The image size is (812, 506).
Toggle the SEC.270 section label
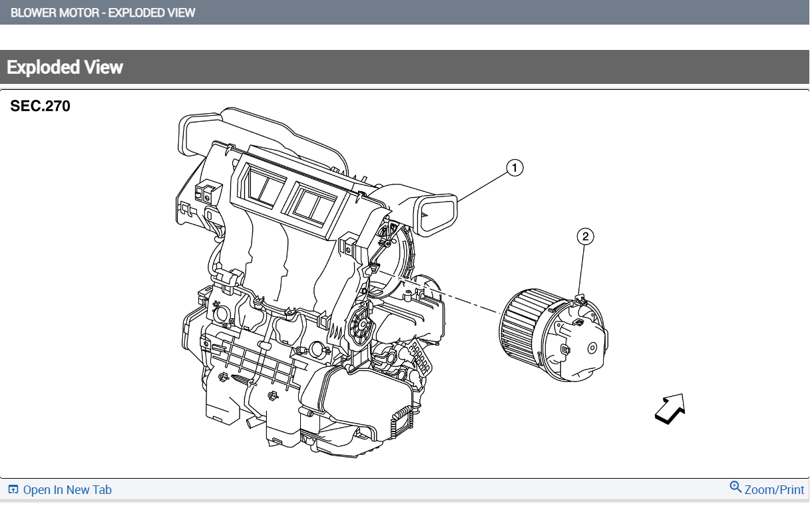40,106
